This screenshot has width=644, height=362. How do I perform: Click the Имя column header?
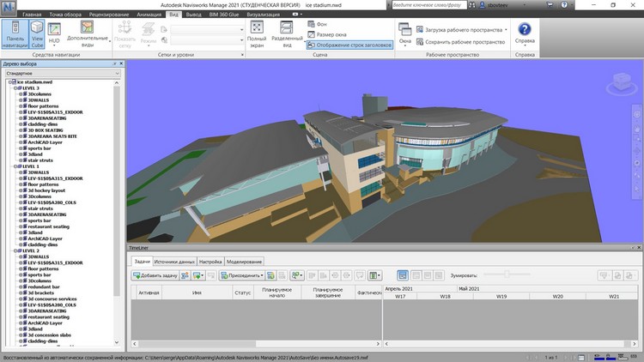[197, 293]
